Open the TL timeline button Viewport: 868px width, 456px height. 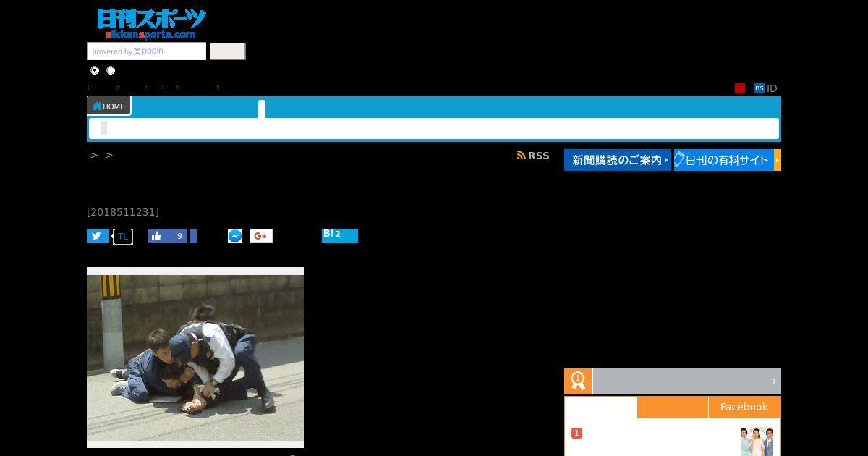[x=123, y=237]
